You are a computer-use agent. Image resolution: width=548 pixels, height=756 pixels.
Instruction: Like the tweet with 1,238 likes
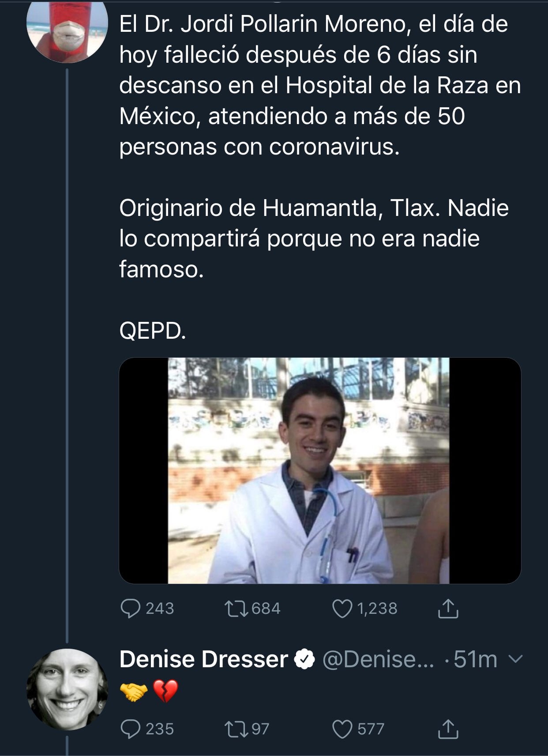(342, 609)
